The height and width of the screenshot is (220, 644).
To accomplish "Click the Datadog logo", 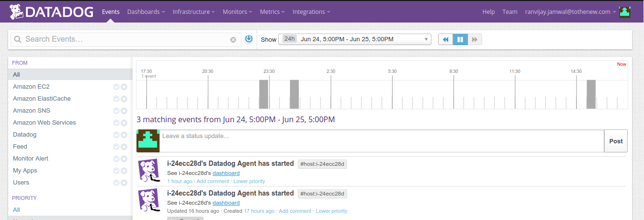I will click(x=51, y=12).
